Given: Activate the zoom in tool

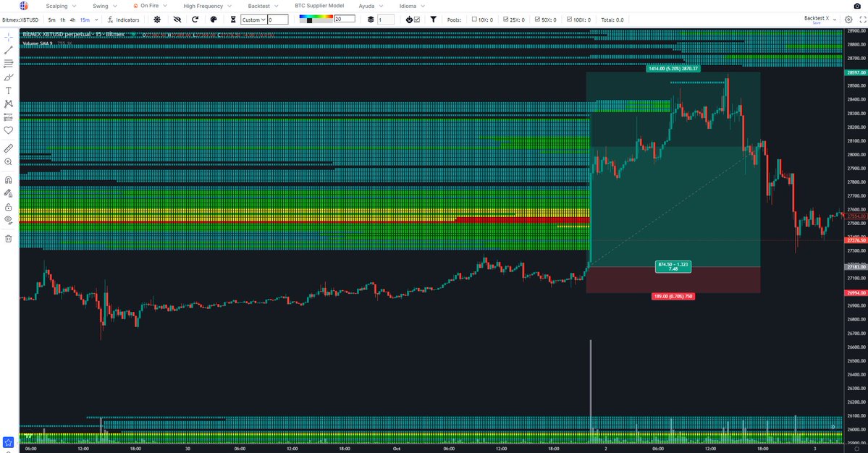Looking at the screenshot, I should click(x=8, y=162).
